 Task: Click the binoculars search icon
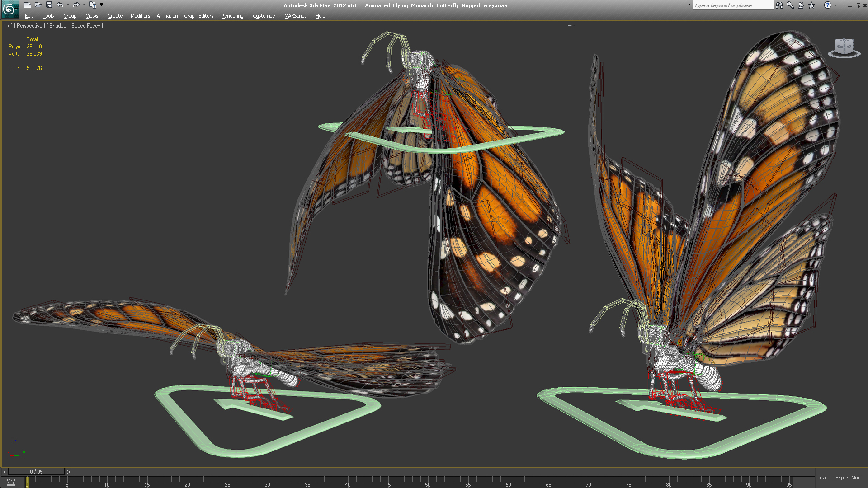(x=779, y=5)
